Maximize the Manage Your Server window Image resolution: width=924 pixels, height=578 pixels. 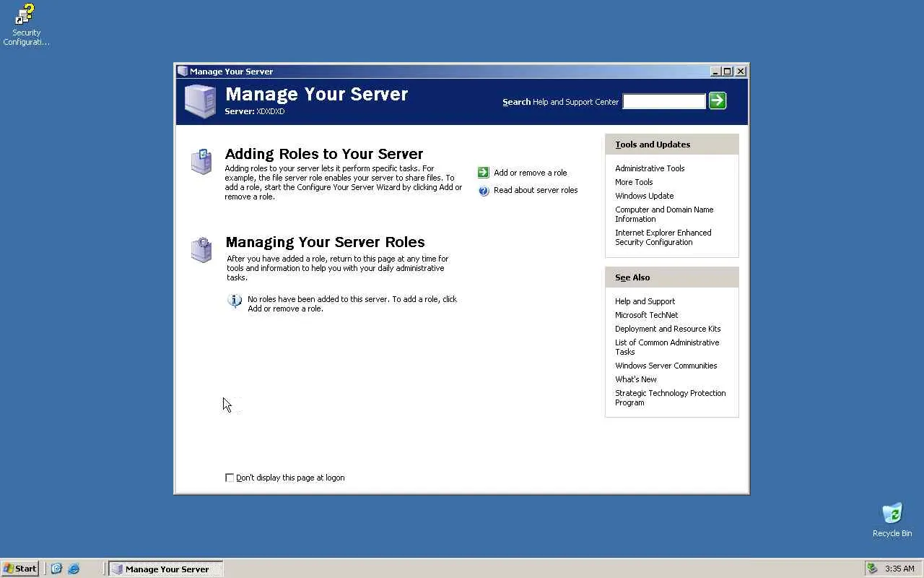727,72
